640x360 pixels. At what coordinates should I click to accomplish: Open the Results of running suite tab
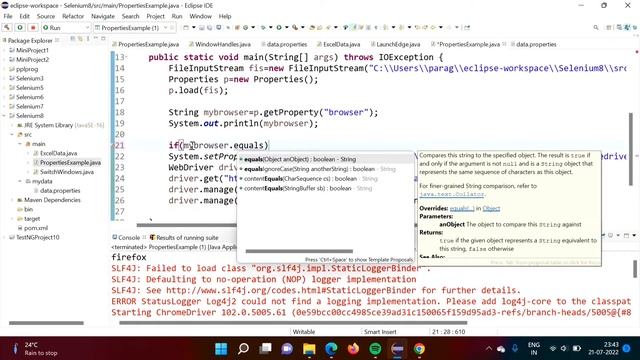click(x=184, y=237)
